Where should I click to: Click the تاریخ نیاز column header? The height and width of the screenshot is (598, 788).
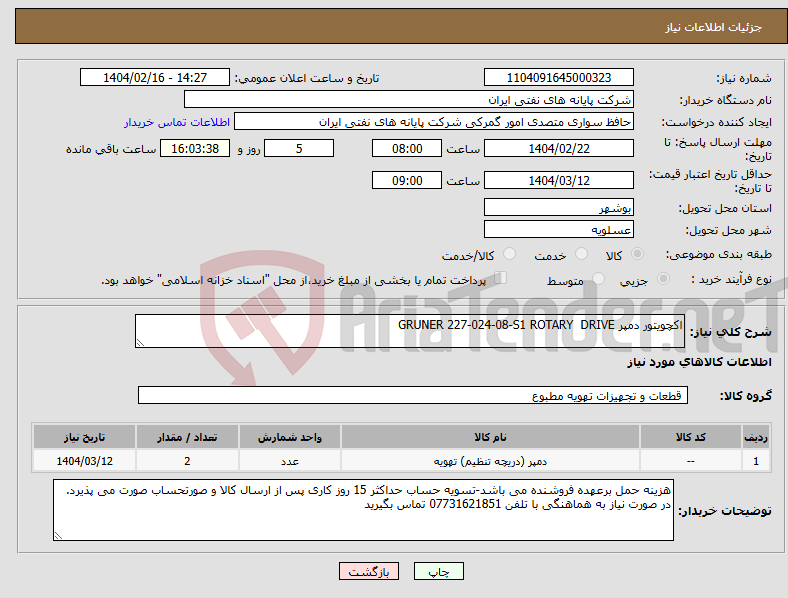click(84, 437)
